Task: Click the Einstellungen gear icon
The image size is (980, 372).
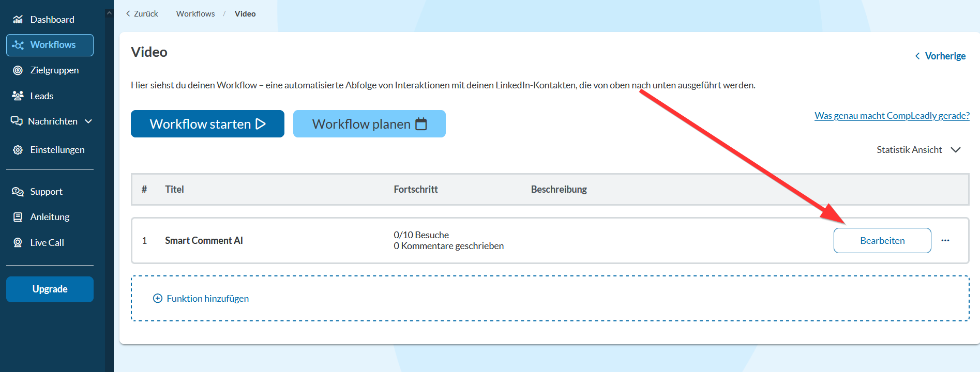Action: click(18, 150)
